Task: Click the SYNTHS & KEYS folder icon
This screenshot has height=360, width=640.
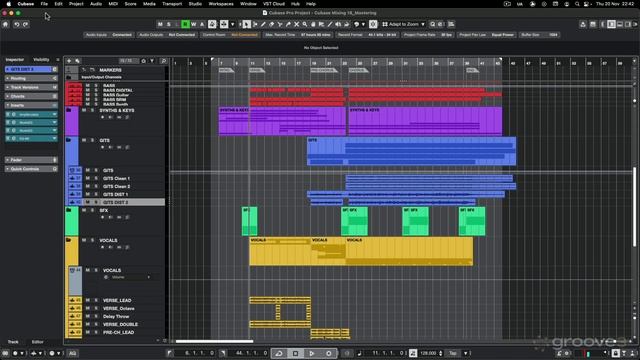Action: [69, 110]
